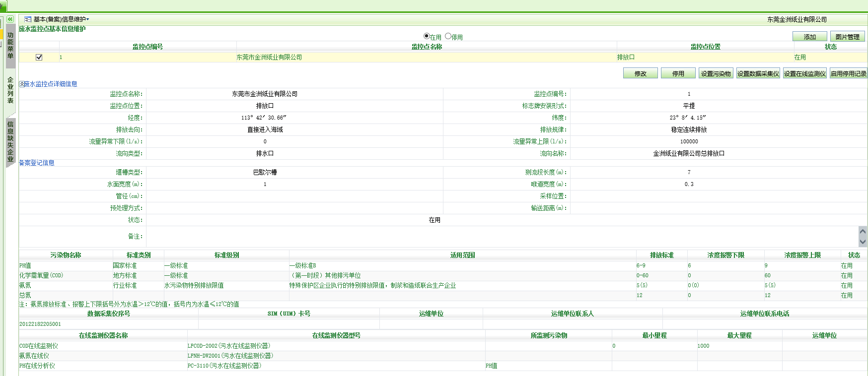Screen dimensions: 868x376
Task: Click the COD在线监测仪 row
Action: pyautogui.click(x=39, y=346)
